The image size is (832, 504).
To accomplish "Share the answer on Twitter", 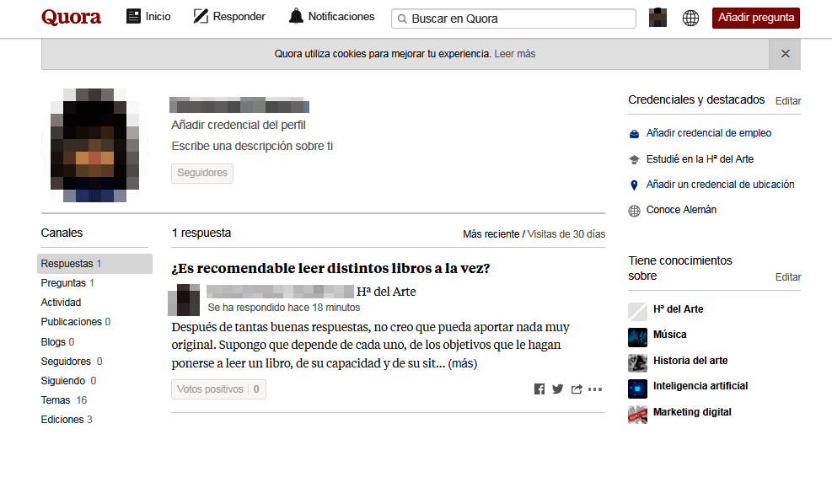I will click(x=557, y=389).
